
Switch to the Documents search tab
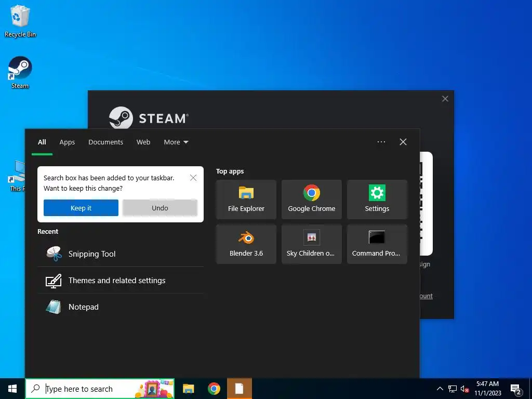[x=105, y=142]
